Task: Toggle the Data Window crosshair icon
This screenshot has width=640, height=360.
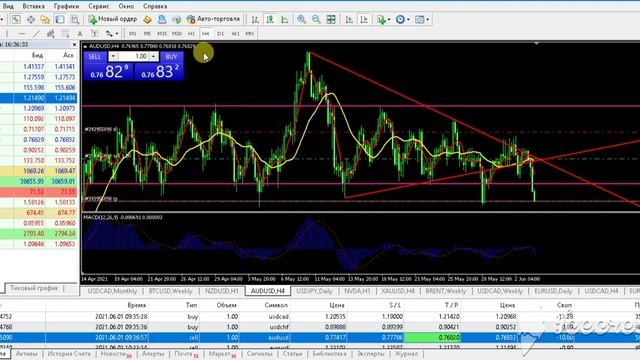Action: [31, 19]
